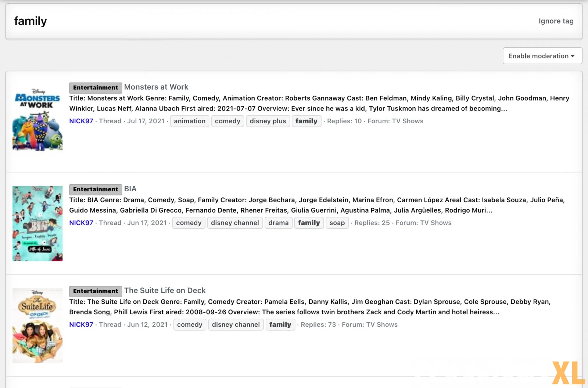Click The Suite Life on Deck poster thumbnail
This screenshot has width=588, height=388.
tap(37, 325)
